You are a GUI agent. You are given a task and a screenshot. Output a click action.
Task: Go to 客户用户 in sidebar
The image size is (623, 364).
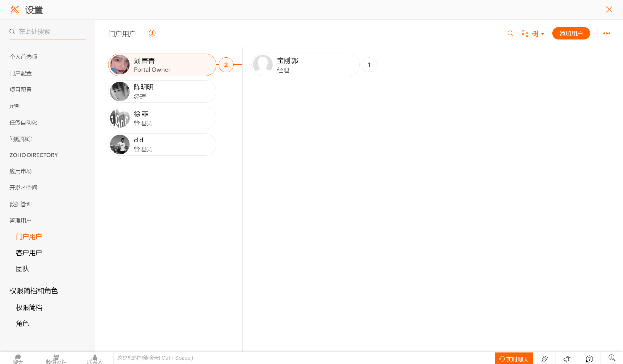tap(29, 253)
